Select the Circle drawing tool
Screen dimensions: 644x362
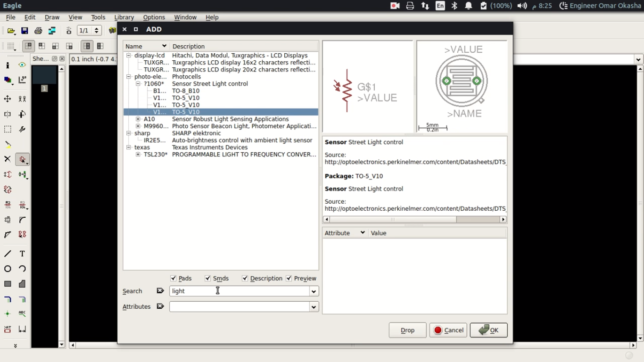[8, 269]
